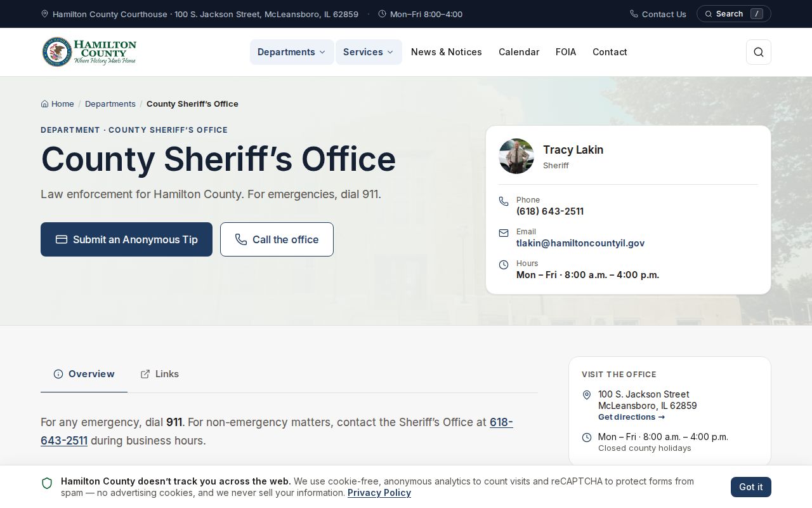Click the external-link icon on Links tab

(x=145, y=374)
